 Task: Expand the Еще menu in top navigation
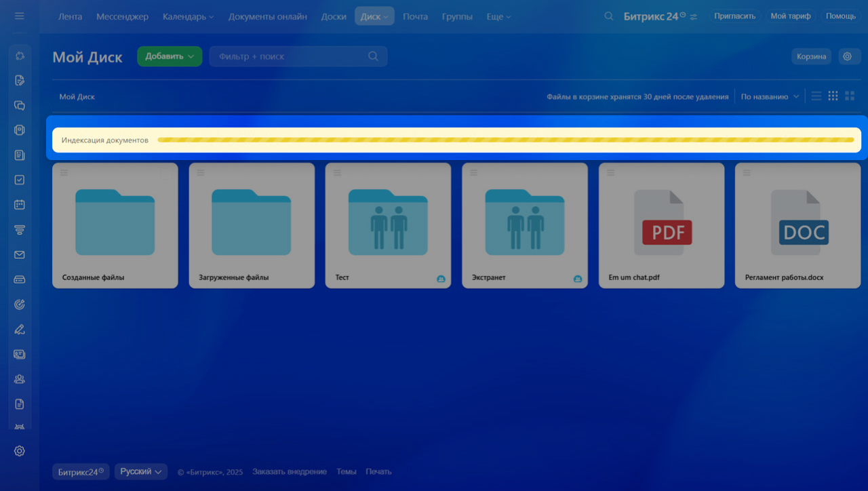(498, 16)
